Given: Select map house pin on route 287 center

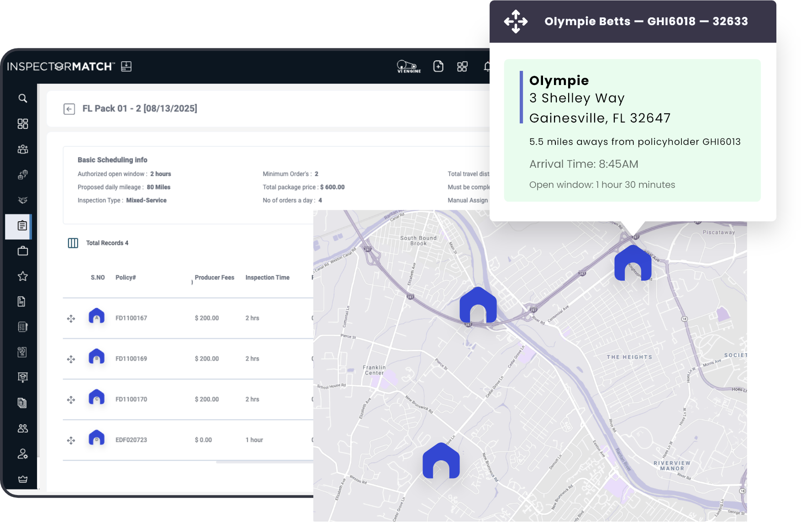Looking at the screenshot, I should 478,305.
